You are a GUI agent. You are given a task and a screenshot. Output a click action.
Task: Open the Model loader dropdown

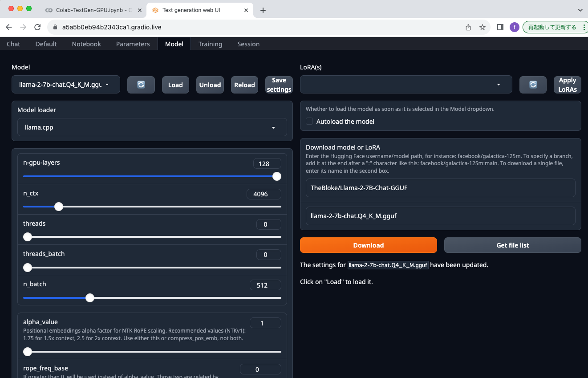152,127
